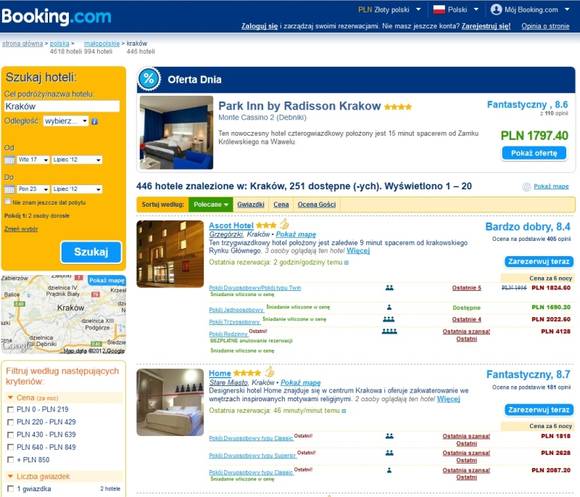Click the percent Oferta Dnia badge
The width and height of the screenshot is (580, 497).
click(149, 78)
